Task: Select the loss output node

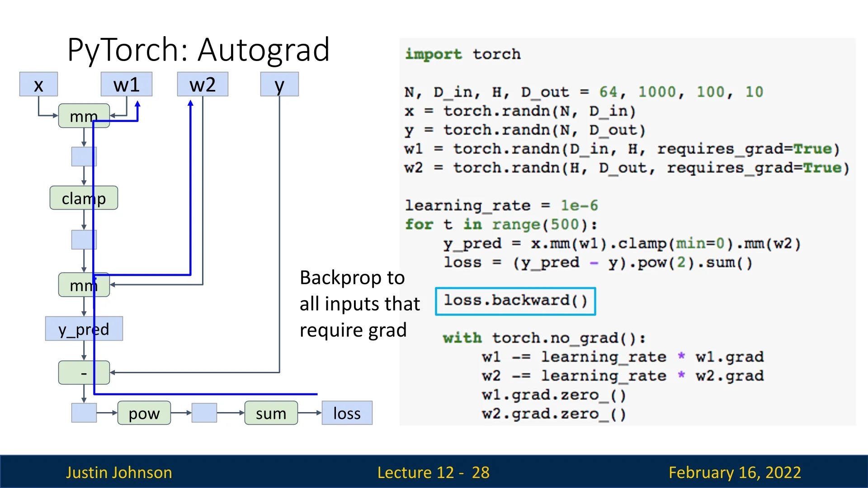Action: pyautogui.click(x=347, y=413)
